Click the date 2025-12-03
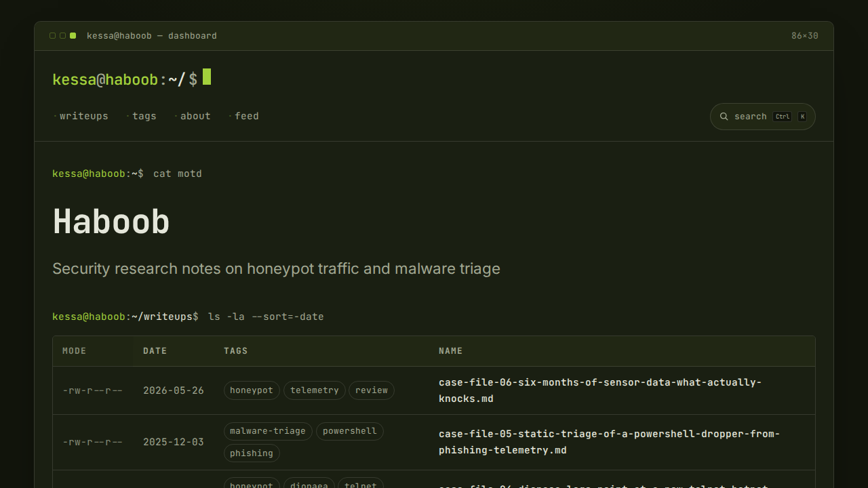The width and height of the screenshot is (868, 488). [174, 442]
